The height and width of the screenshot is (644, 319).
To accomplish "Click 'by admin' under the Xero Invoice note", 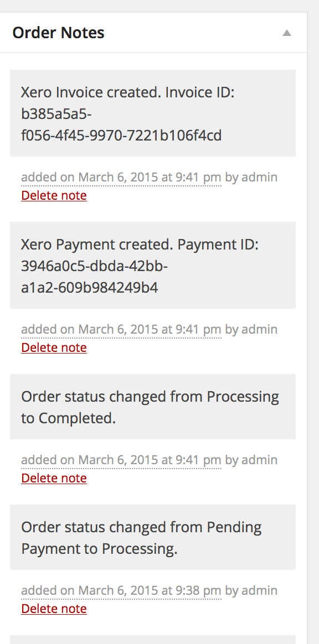I will 251,178.
